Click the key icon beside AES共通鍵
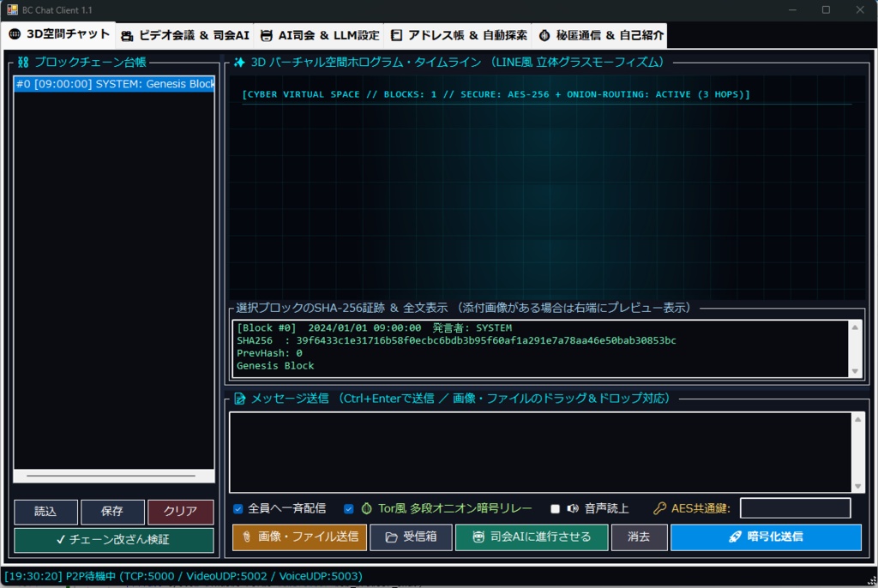 click(659, 508)
